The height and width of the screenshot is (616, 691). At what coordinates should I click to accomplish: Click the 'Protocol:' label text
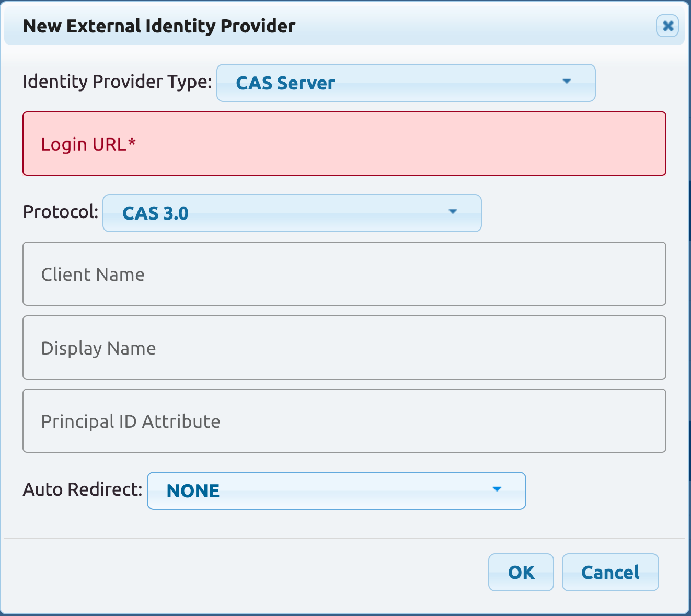pyautogui.click(x=61, y=212)
